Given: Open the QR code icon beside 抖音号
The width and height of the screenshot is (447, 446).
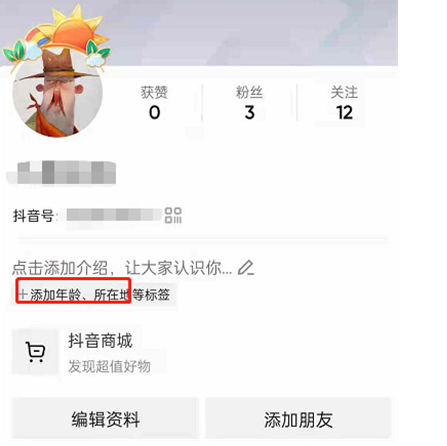Looking at the screenshot, I should (x=173, y=215).
